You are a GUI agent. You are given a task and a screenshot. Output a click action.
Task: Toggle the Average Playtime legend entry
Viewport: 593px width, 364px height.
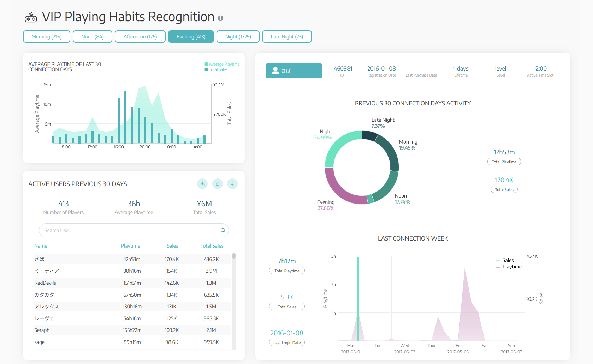(x=222, y=64)
